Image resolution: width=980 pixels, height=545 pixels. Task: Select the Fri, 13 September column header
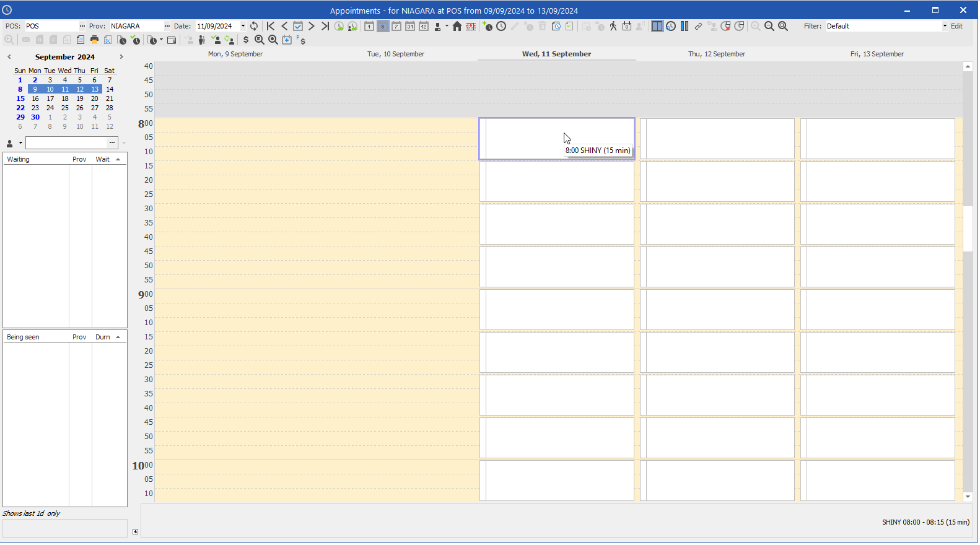pyautogui.click(x=877, y=54)
